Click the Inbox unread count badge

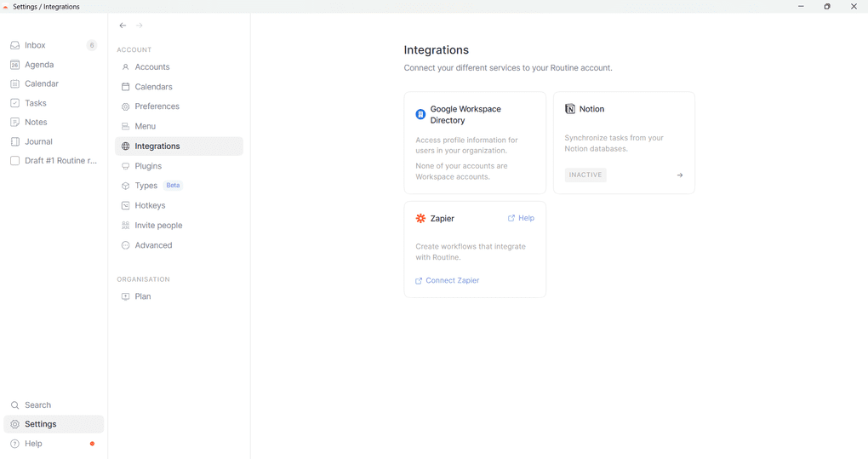tap(92, 45)
